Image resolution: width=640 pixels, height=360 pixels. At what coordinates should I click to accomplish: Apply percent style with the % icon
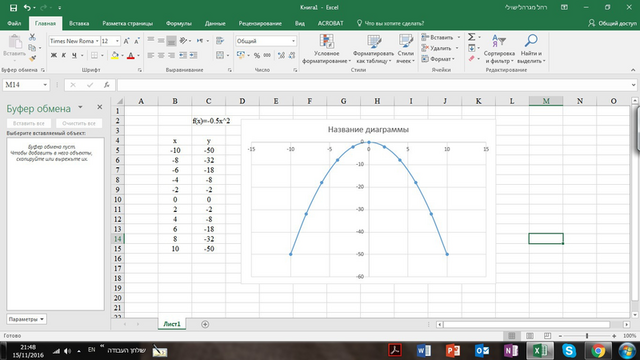[257, 56]
